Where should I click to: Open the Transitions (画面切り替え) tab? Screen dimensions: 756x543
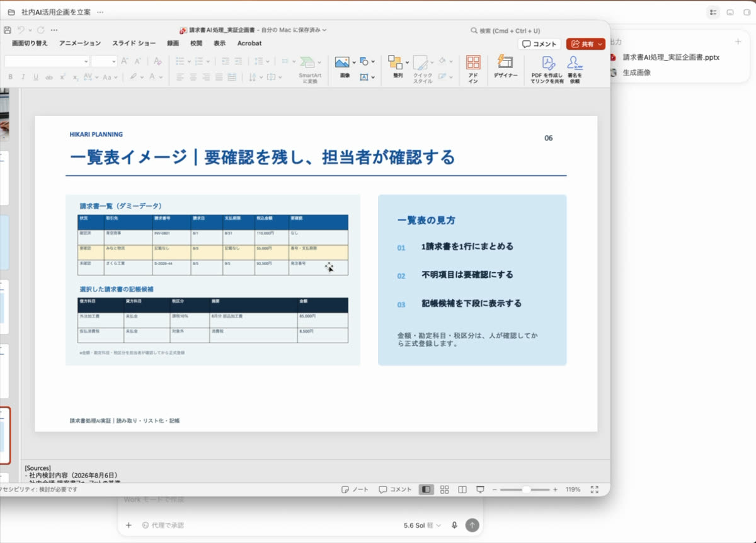point(30,43)
